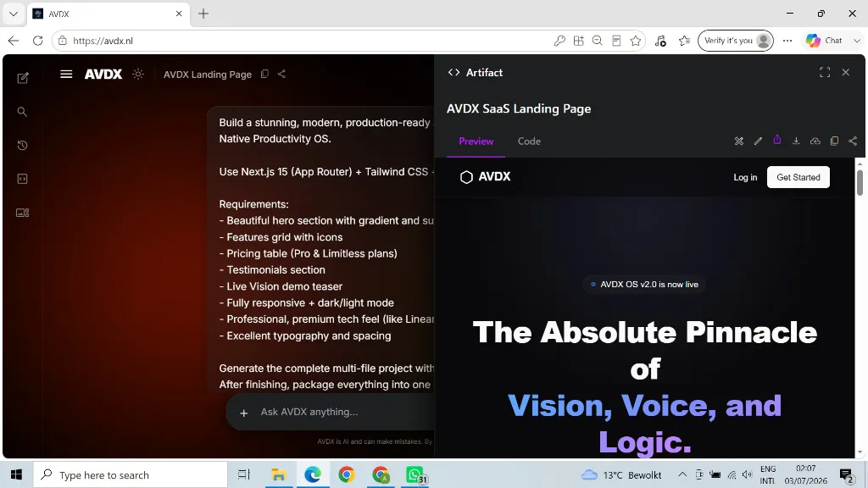The image size is (868, 488).
Task: Click Log in on the preview page
Action: pos(745,177)
